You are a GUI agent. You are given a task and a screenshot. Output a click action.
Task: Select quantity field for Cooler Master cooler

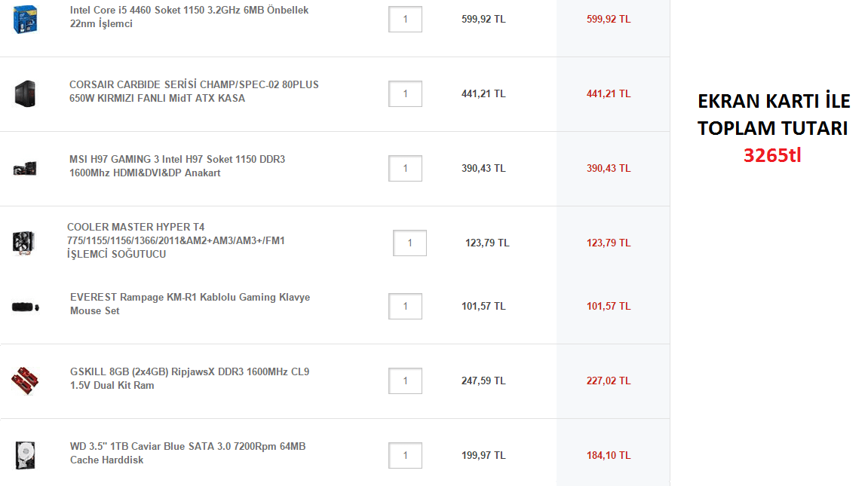point(409,243)
